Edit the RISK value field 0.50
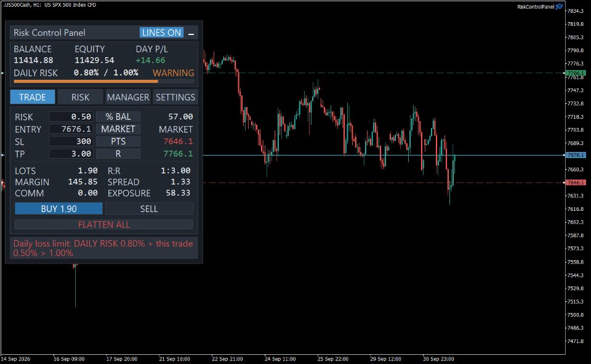591x364 pixels. click(71, 117)
